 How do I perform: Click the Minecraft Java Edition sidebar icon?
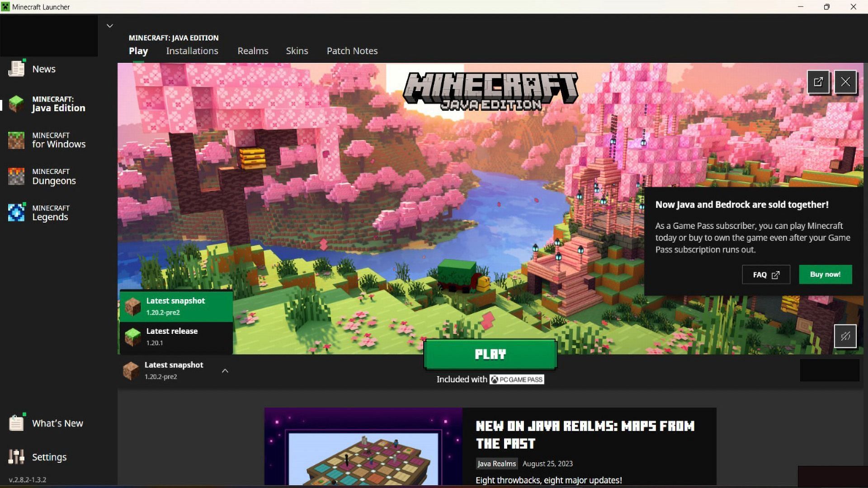tap(16, 103)
